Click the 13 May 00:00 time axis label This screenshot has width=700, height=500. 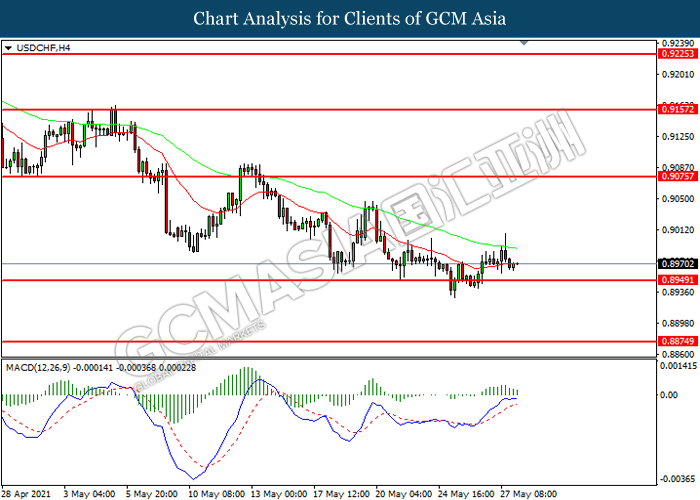tap(279, 494)
